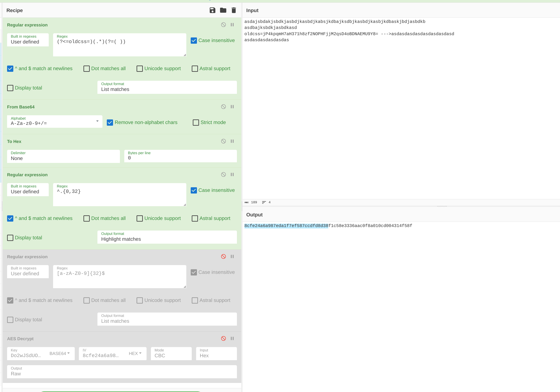Open the Base64 Alphabet dropdown
Viewport: 560px width, 392px height.
click(x=97, y=121)
